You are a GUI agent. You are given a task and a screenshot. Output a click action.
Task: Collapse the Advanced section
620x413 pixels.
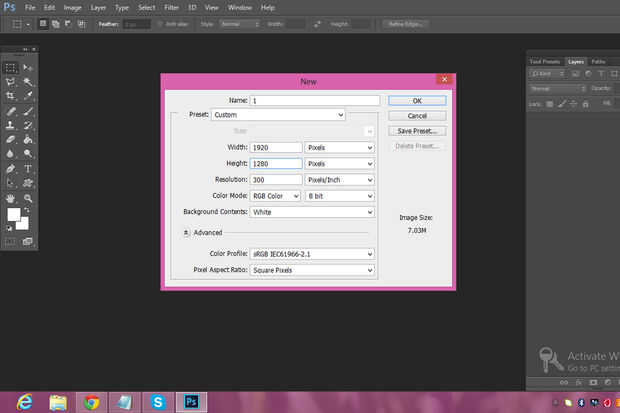pyautogui.click(x=187, y=232)
